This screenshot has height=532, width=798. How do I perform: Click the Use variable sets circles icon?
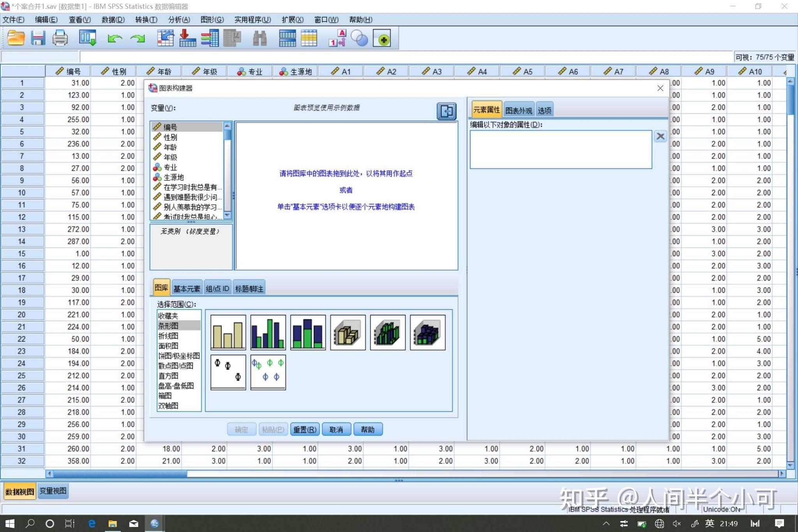359,38
